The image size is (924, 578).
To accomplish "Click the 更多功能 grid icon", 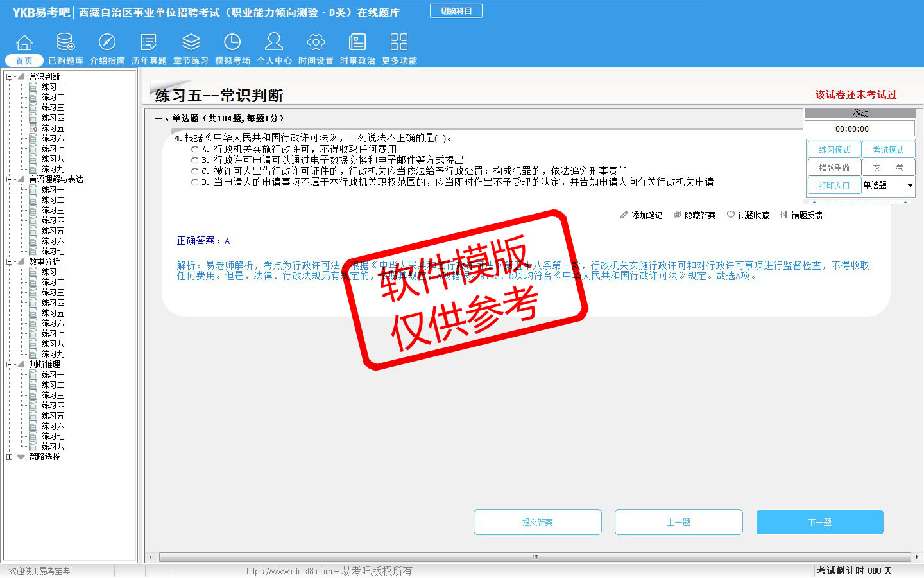I will pyautogui.click(x=399, y=42).
